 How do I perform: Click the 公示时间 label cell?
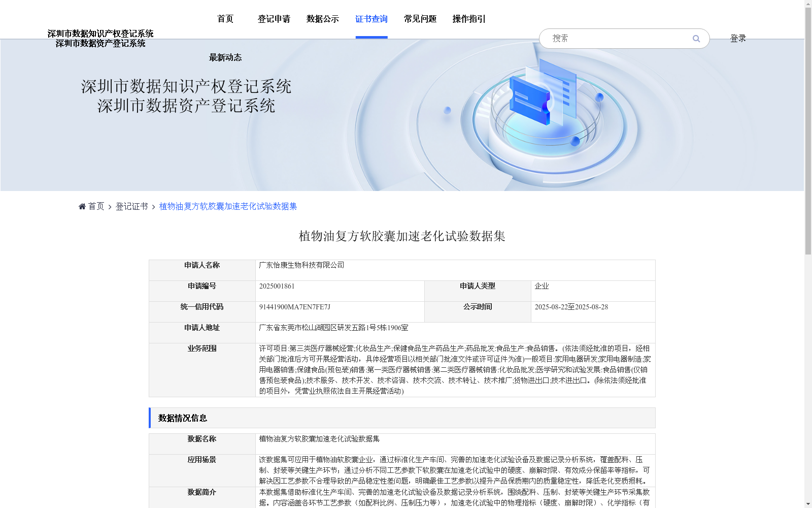[478, 312]
